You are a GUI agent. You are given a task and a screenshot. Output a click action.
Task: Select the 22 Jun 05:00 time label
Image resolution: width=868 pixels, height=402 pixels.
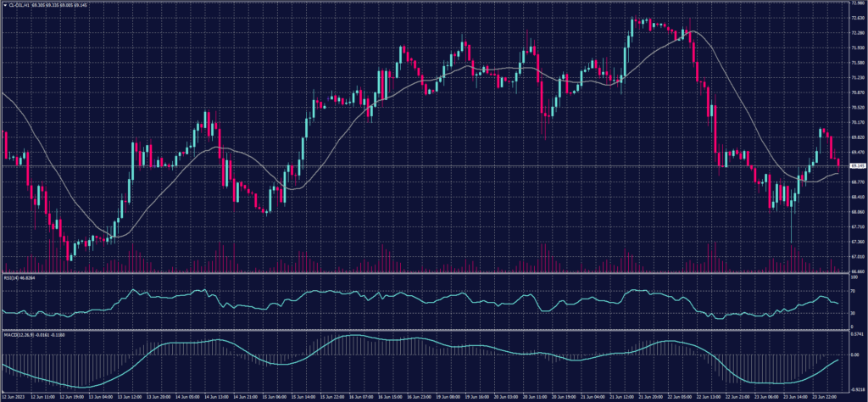(682, 396)
